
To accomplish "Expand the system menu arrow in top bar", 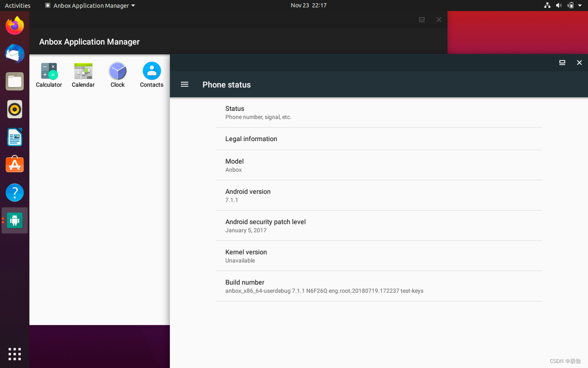I will point(581,6).
